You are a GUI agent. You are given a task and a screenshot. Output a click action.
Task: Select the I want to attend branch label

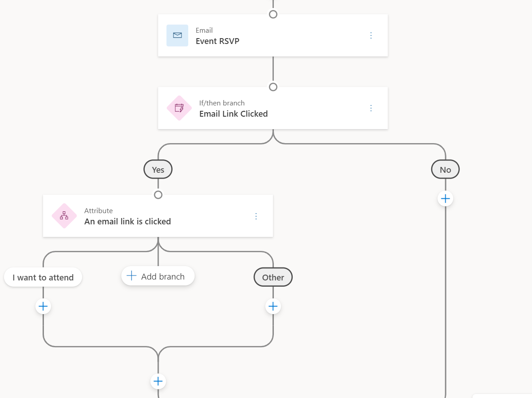pyautogui.click(x=43, y=277)
